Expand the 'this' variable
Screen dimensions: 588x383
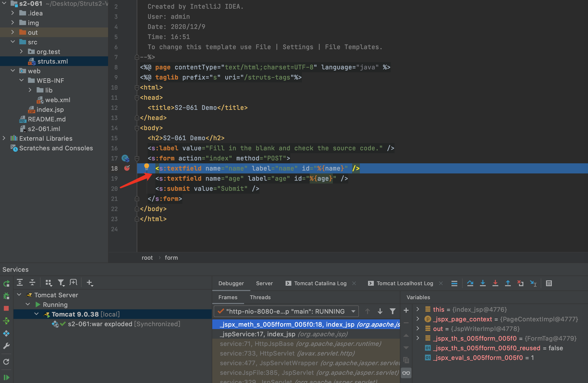point(417,309)
